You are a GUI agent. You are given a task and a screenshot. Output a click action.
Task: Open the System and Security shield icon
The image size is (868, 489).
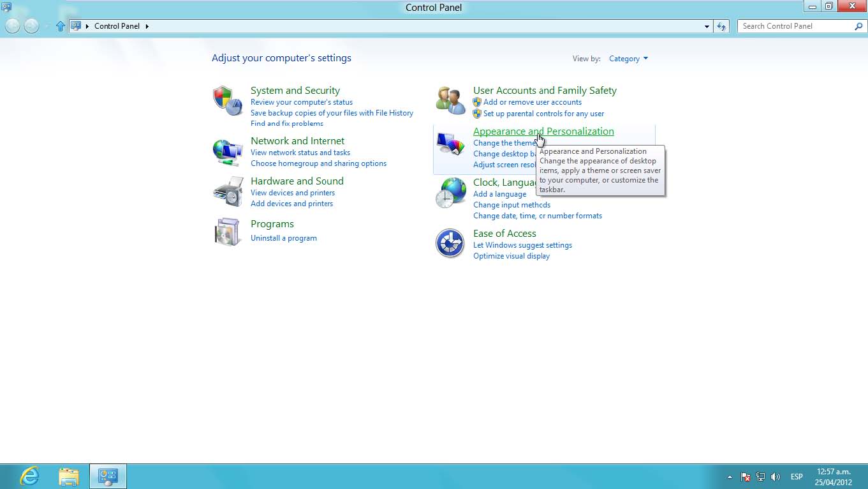(x=228, y=100)
